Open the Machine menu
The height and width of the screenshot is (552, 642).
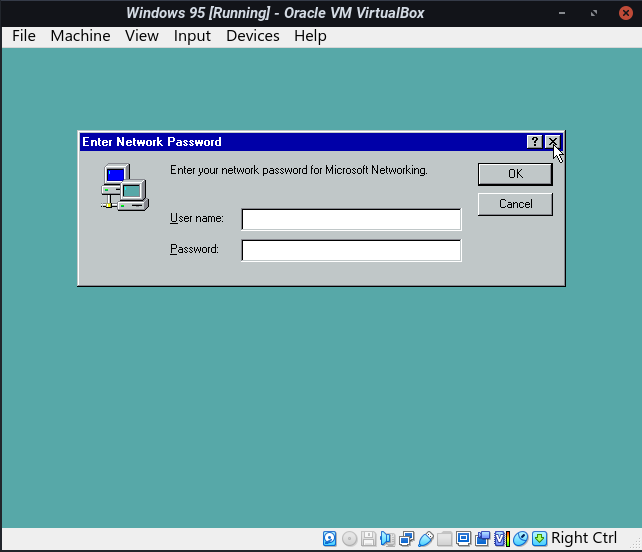80,36
